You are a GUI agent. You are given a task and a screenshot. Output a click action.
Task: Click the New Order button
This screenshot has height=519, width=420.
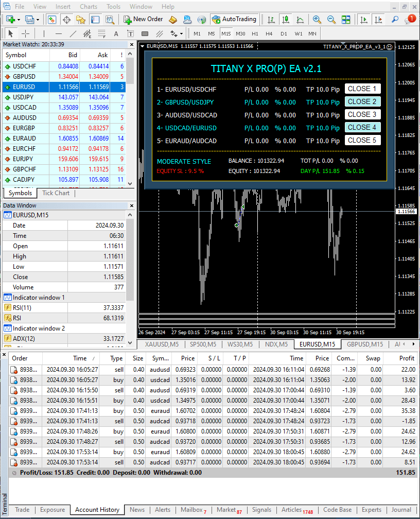(143, 19)
